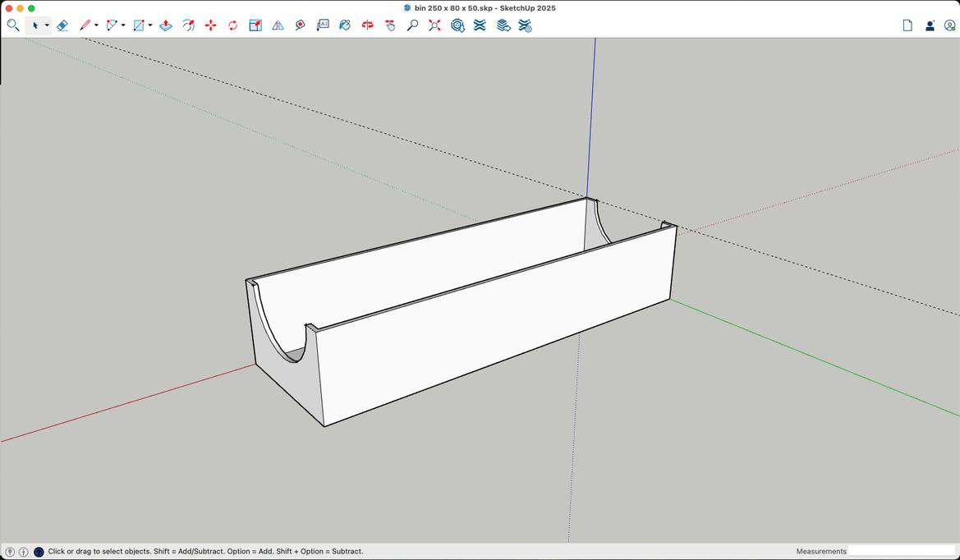Select the Rotate tool

pyautogui.click(x=233, y=25)
